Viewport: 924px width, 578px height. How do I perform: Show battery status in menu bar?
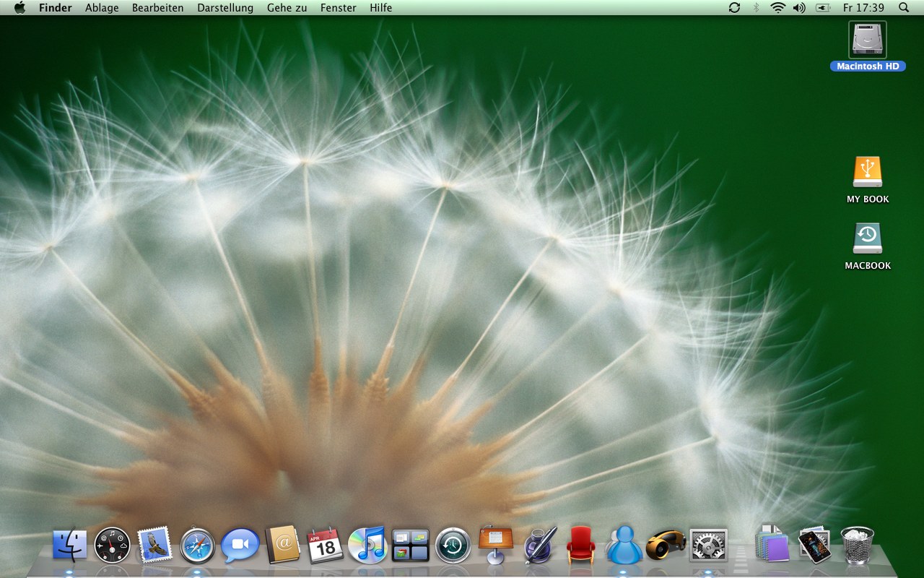point(823,8)
